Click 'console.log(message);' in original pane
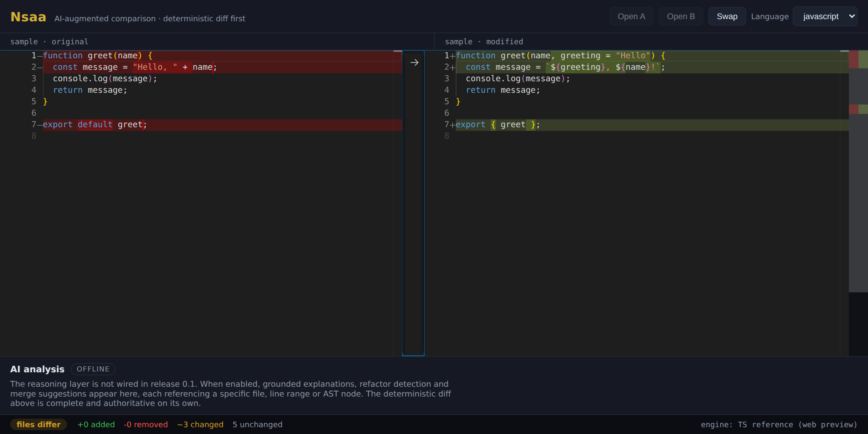Viewport: 868px width, 434px height. [105, 79]
